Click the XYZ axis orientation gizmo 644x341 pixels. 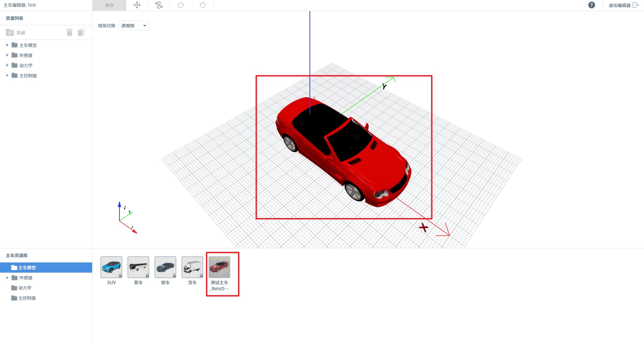(x=128, y=218)
